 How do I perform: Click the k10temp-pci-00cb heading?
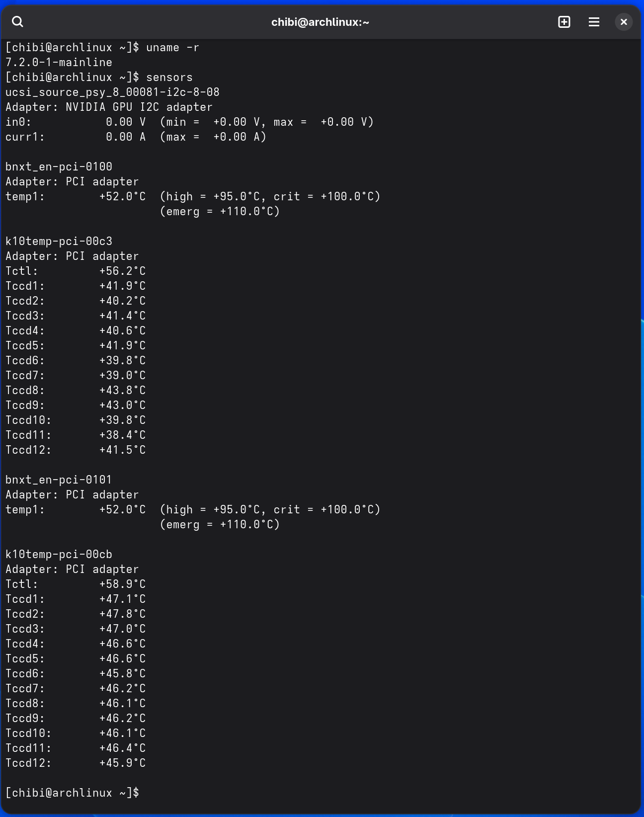pyautogui.click(x=59, y=555)
